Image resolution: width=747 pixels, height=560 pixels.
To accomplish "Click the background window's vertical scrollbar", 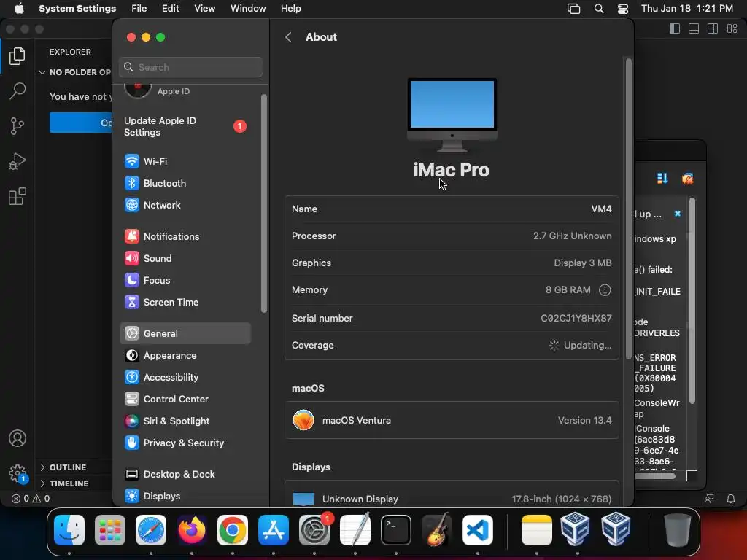I will [692, 301].
